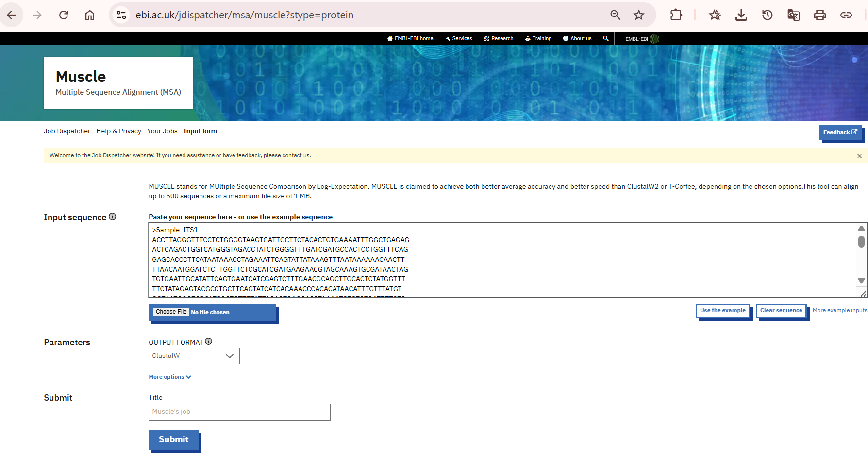Click the browser forward arrow
The image size is (868, 453).
point(37,15)
